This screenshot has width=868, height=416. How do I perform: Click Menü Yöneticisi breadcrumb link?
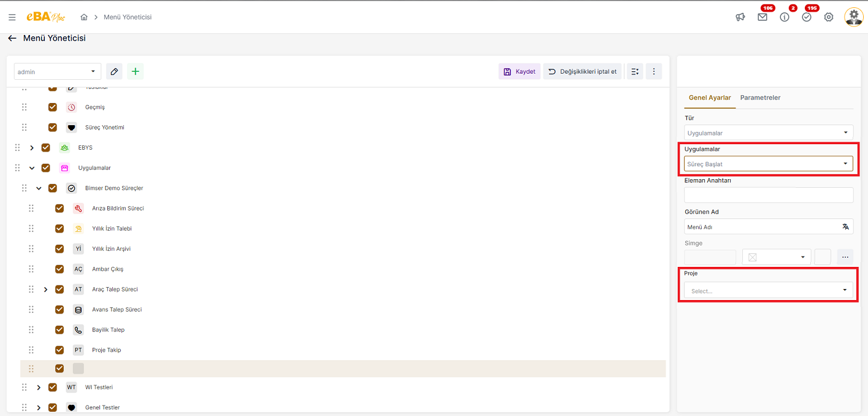(128, 17)
